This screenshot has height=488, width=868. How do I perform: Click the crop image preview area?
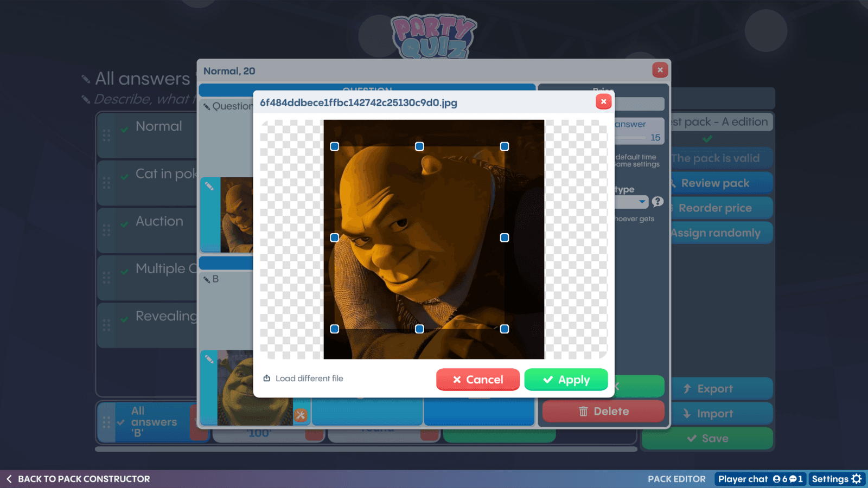point(433,239)
